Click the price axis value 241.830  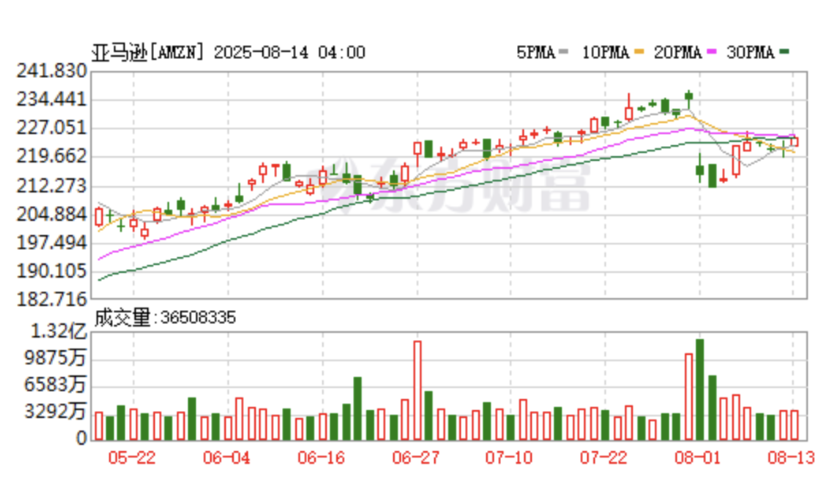pos(51,71)
